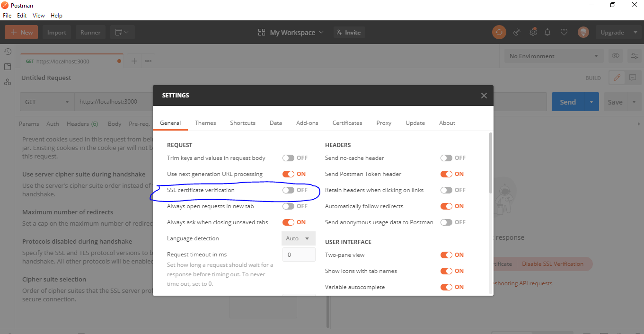Screen dimensions: 644x334
Task: Click the sync status icon
Action: tap(499, 32)
